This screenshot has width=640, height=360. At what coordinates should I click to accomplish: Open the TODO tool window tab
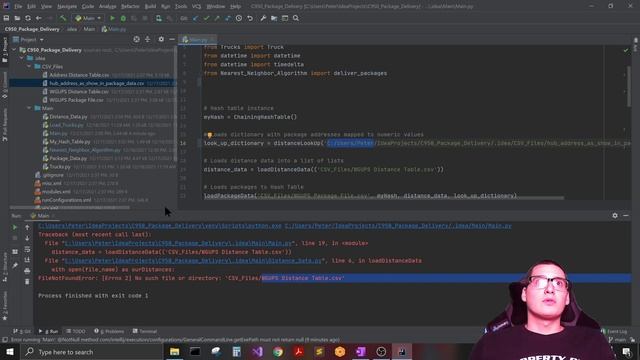pyautogui.click(x=76, y=331)
